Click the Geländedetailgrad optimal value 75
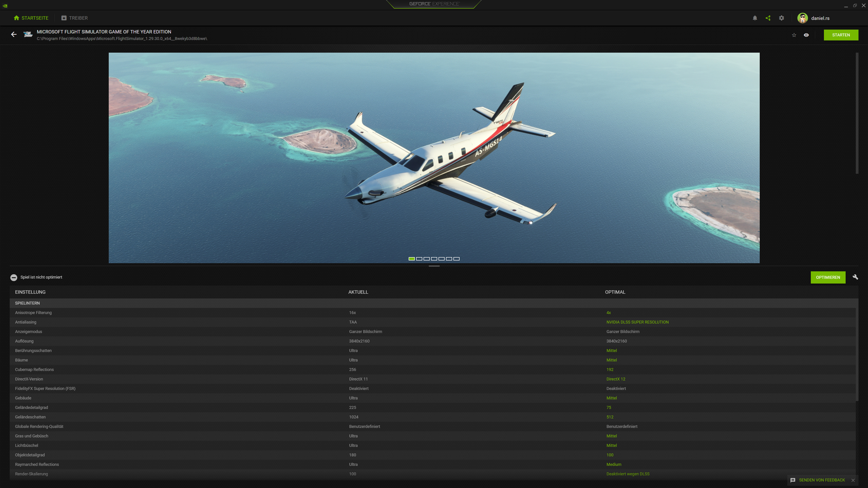The width and height of the screenshot is (868, 488). click(608, 408)
